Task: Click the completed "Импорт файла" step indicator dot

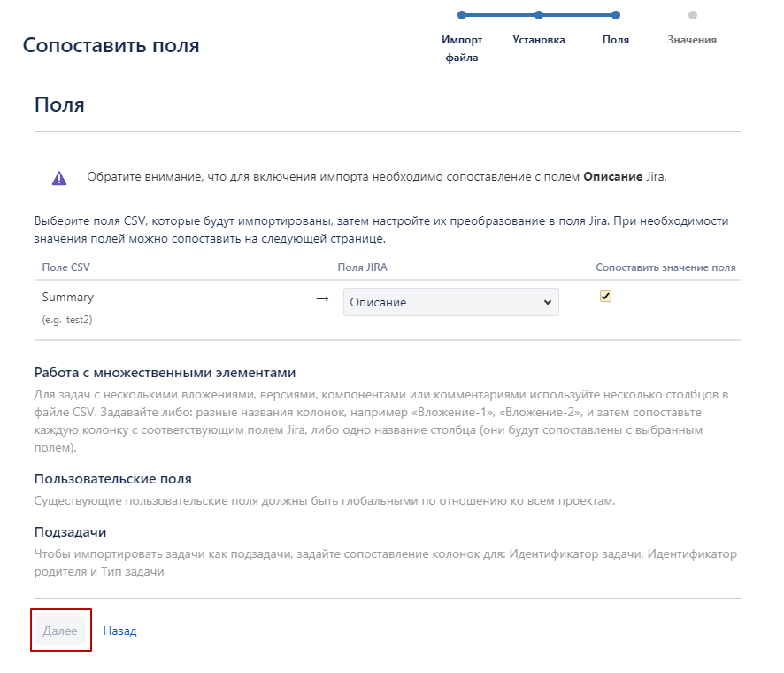Action: pyautogui.click(x=463, y=15)
